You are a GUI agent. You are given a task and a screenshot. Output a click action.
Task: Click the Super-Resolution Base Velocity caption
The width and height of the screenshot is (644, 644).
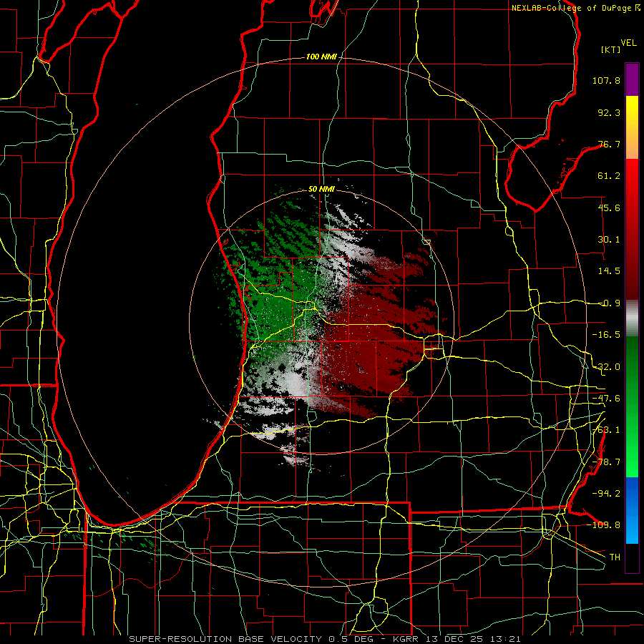coord(325,639)
